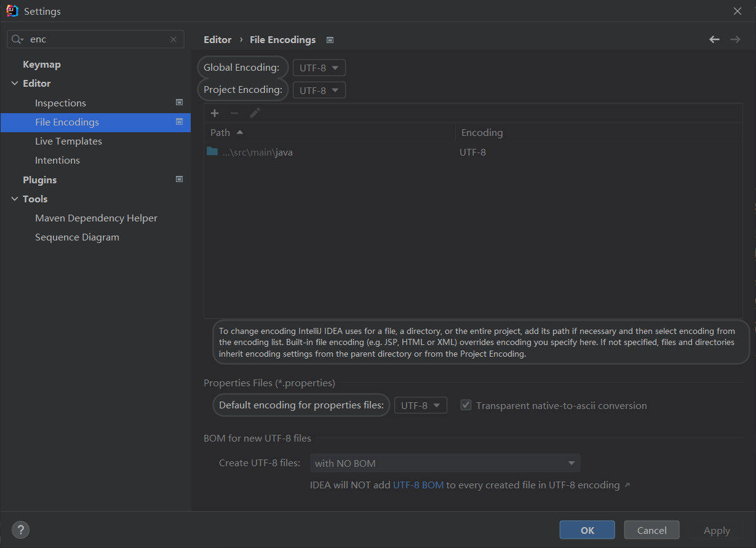Image resolution: width=756 pixels, height=548 pixels.
Task: Toggle Transparent native-to-ascii conversion checkbox
Action: (466, 405)
